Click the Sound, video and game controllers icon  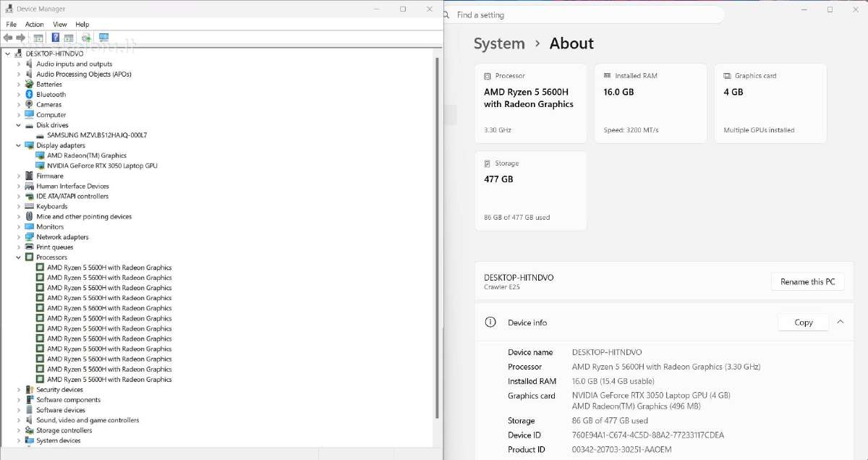pos(30,420)
